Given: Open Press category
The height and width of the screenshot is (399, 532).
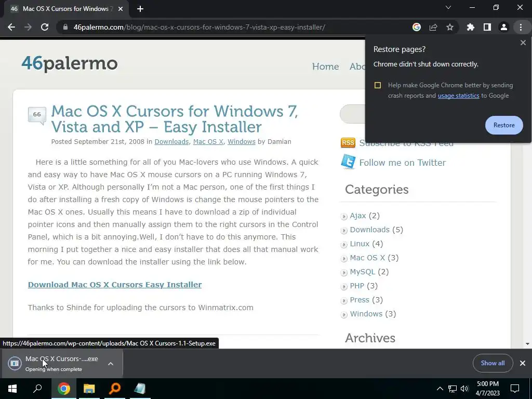Looking at the screenshot, I should point(360,300).
